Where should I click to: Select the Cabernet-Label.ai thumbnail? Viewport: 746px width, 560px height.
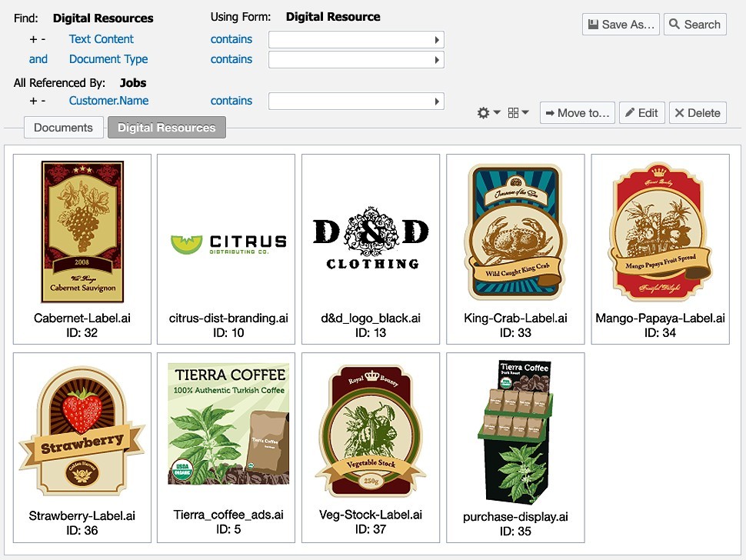click(x=82, y=232)
